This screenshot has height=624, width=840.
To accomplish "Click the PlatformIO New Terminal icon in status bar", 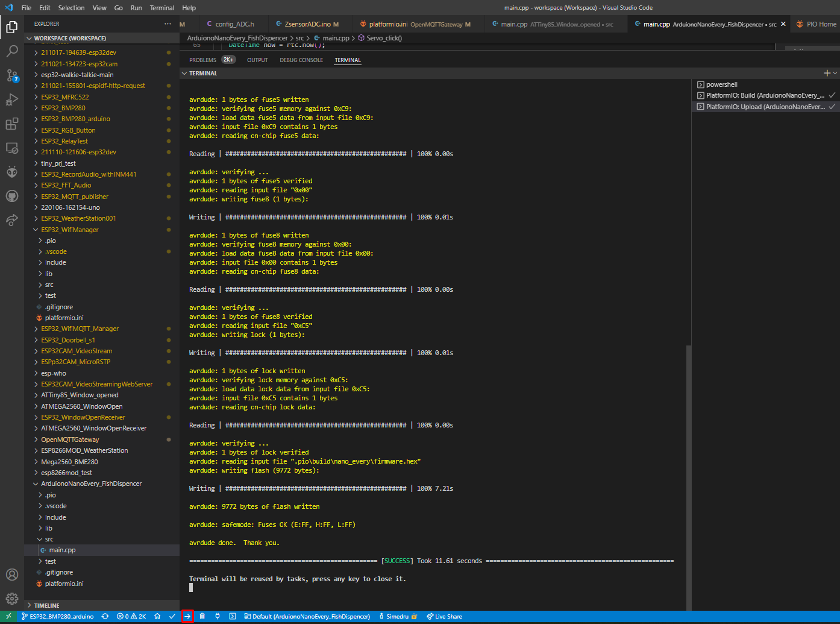I will [233, 616].
